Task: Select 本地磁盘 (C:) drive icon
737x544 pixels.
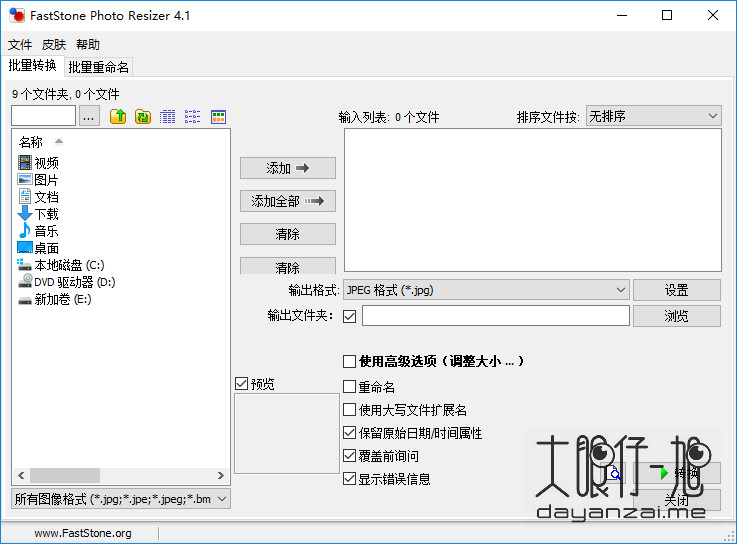Action: tap(24, 264)
